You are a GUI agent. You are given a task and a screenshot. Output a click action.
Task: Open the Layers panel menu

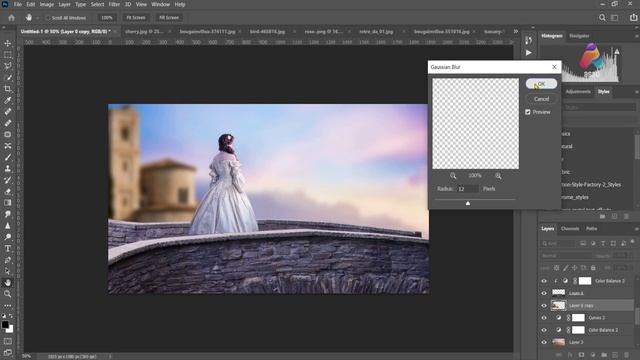(x=636, y=229)
